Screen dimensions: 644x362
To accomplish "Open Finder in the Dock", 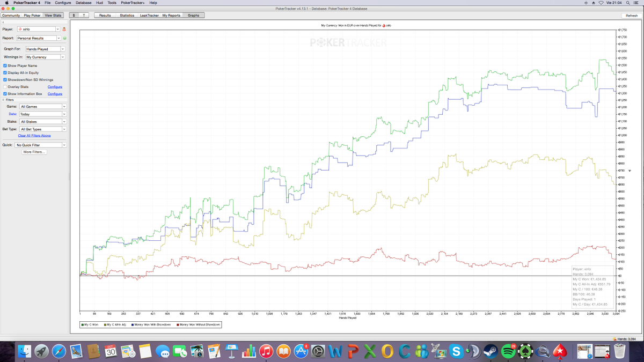I will tap(25, 351).
